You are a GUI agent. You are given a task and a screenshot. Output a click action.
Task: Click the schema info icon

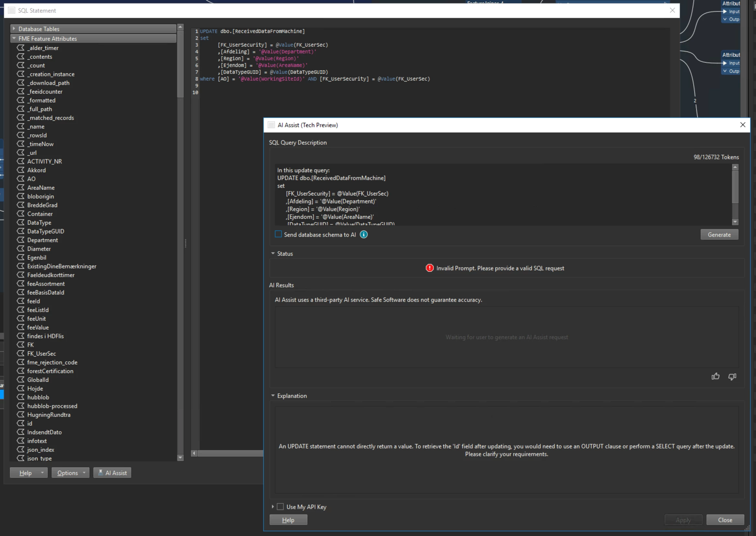point(363,235)
